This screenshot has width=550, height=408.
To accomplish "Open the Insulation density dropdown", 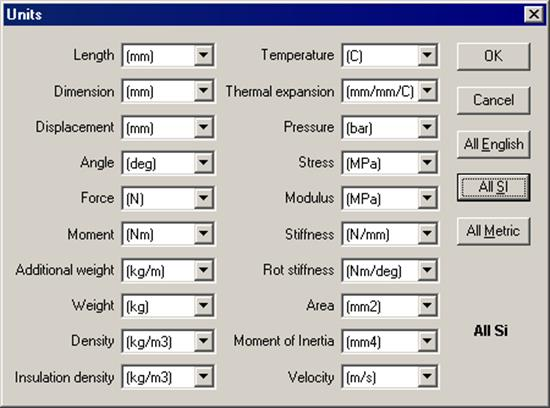I will pyautogui.click(x=203, y=377).
